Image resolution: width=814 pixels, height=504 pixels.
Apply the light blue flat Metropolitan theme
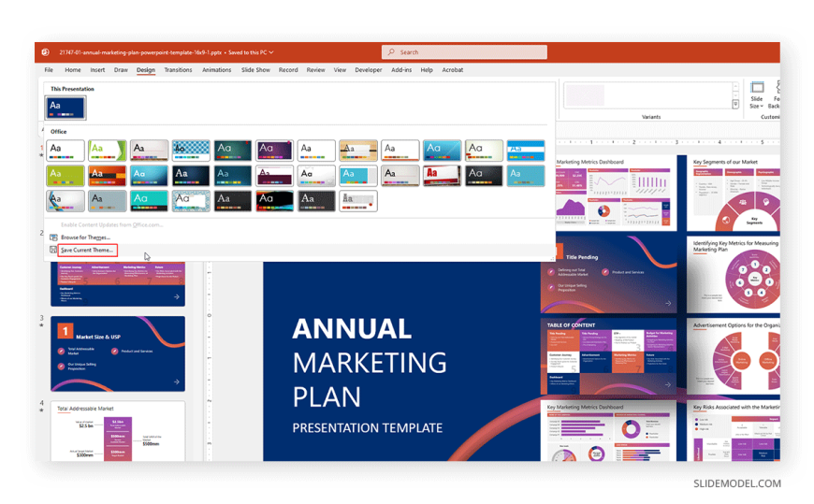click(526, 176)
